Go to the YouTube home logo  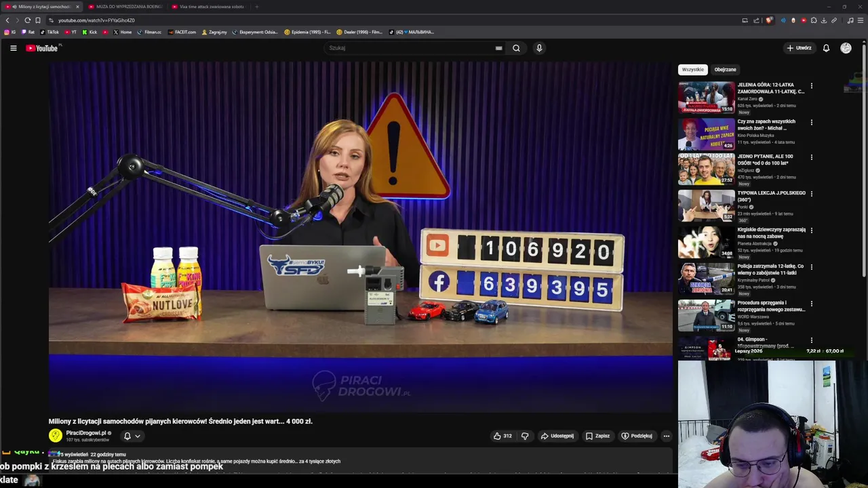point(42,48)
